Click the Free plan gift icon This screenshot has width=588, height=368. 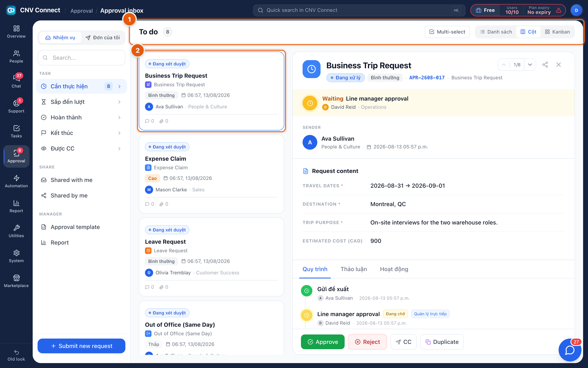tap(478, 10)
